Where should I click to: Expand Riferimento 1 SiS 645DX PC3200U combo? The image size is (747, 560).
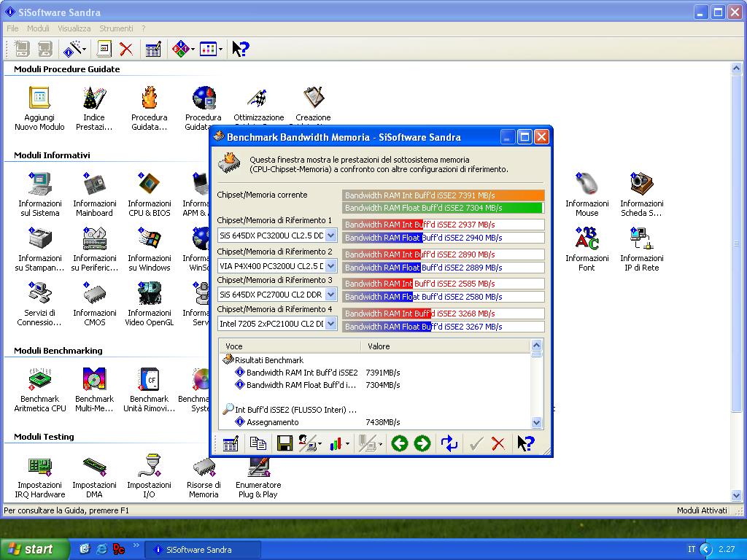coord(330,236)
